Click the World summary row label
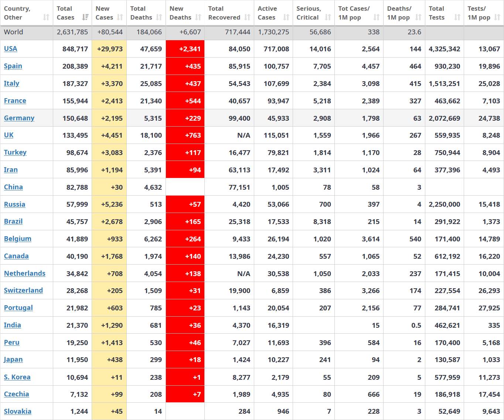504x420 pixels. click(14, 32)
